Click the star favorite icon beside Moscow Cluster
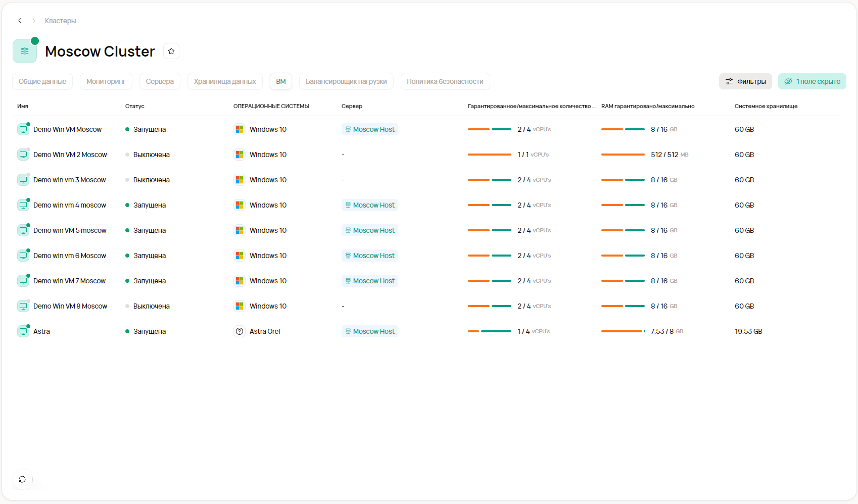This screenshot has height=504, width=858. click(171, 51)
